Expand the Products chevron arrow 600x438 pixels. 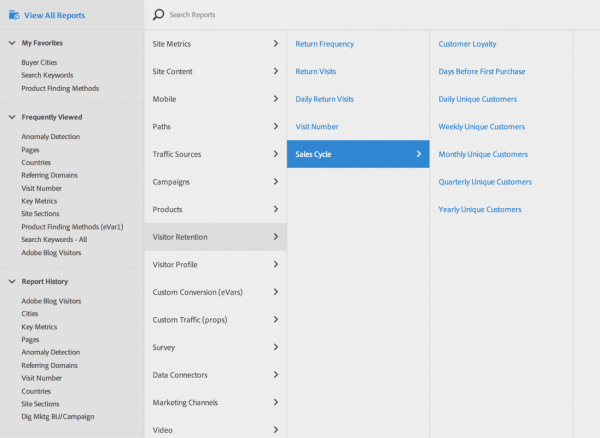276,209
